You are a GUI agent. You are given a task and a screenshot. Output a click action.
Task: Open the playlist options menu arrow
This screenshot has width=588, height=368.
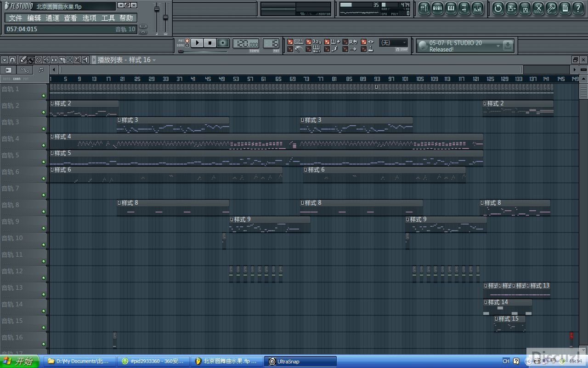5,60
